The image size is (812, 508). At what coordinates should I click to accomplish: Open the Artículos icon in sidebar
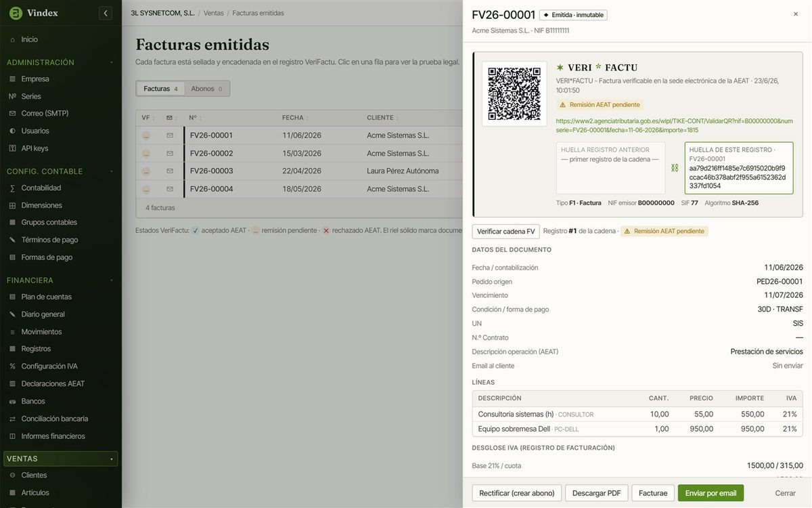click(12, 493)
